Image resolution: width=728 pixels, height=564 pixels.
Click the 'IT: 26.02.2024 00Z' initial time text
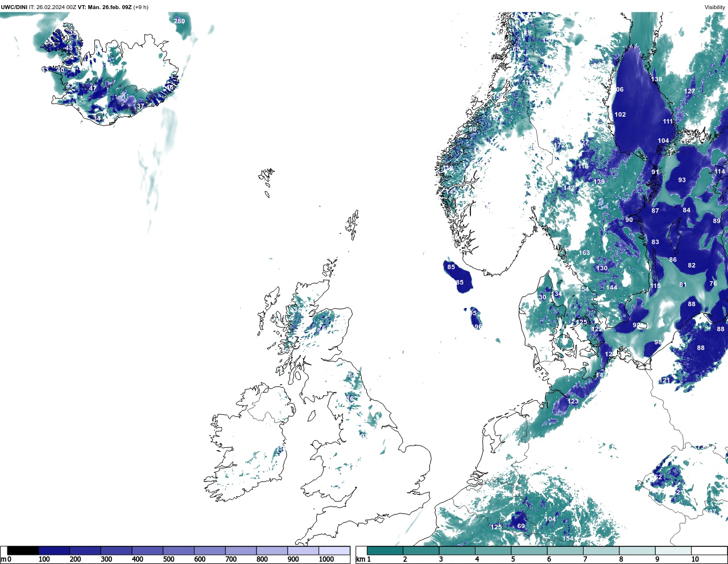pyautogui.click(x=52, y=7)
